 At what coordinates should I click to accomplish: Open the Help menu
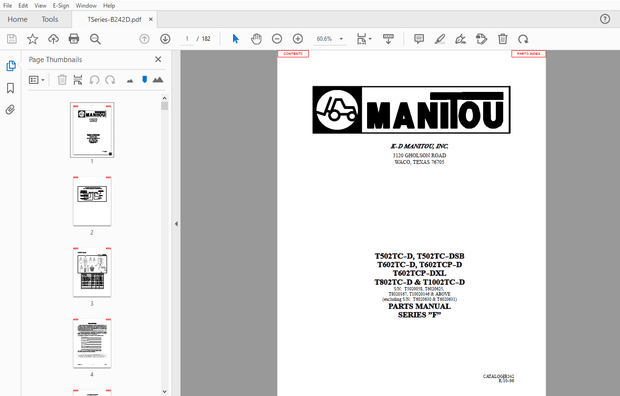(109, 6)
